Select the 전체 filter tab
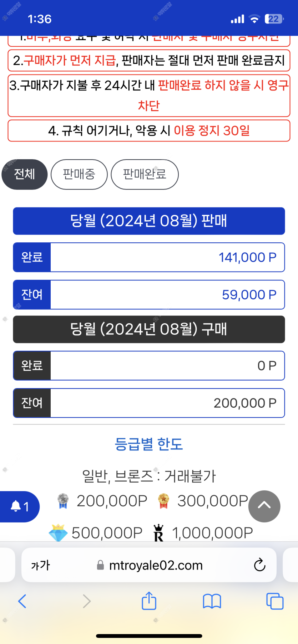The height and width of the screenshot is (644, 298). [x=25, y=174]
